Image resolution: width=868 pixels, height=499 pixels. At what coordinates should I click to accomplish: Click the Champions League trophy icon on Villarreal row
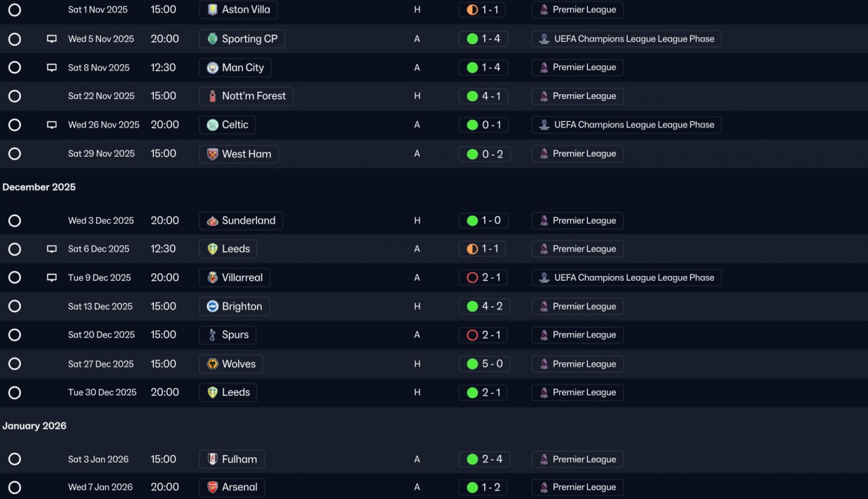[x=544, y=278]
